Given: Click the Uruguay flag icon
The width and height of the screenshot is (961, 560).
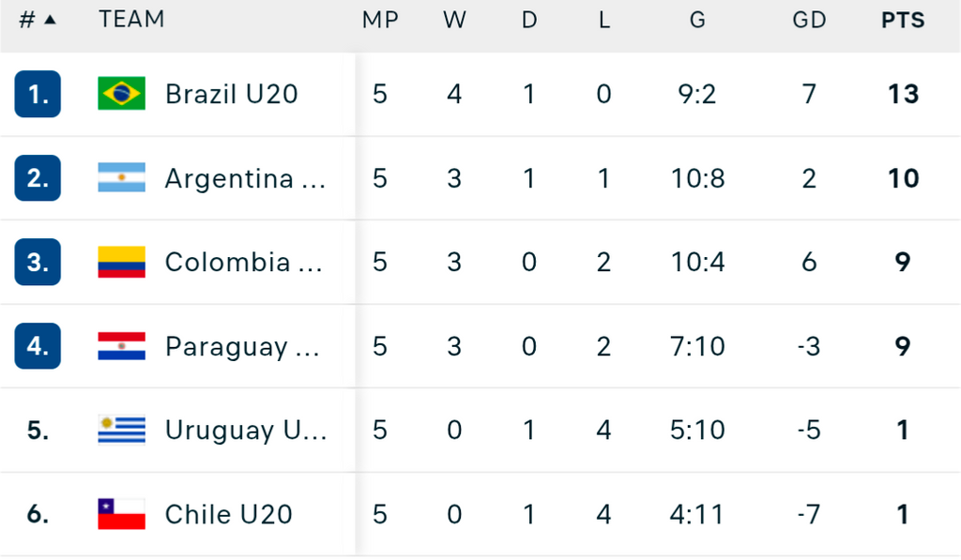Looking at the screenshot, I should [121, 430].
